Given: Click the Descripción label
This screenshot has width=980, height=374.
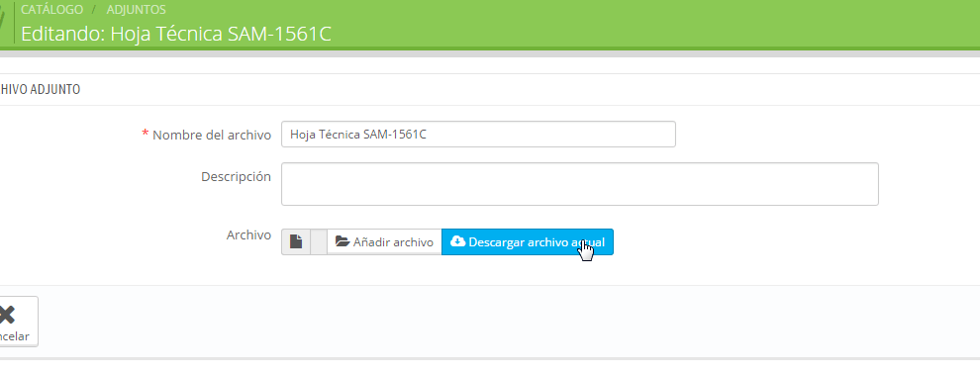Looking at the screenshot, I should tap(236, 177).
